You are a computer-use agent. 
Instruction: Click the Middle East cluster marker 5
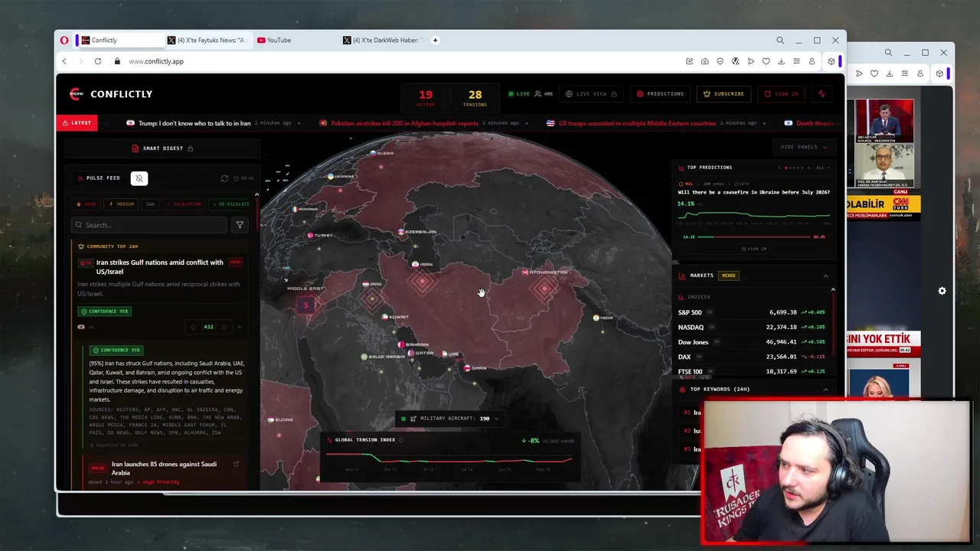pos(305,305)
